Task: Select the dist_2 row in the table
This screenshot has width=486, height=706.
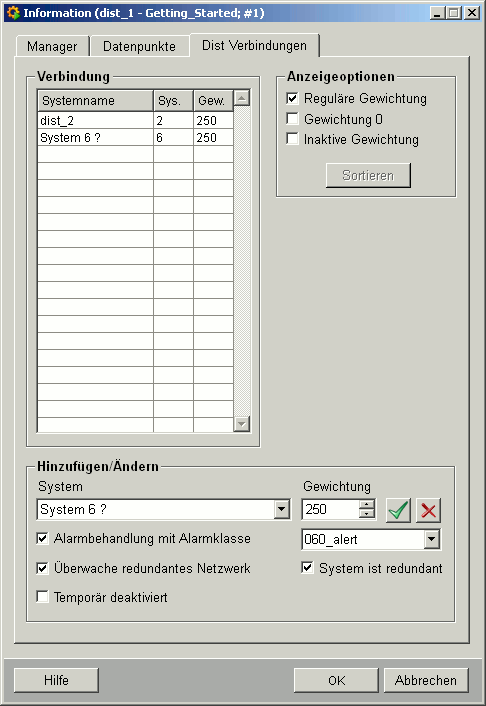Action: click(135, 120)
